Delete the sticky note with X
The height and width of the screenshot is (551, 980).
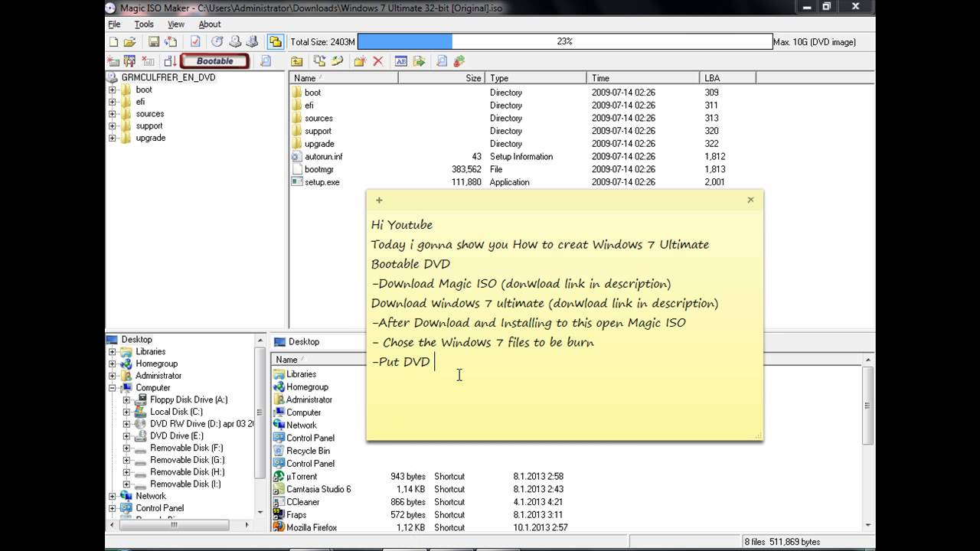tap(750, 200)
